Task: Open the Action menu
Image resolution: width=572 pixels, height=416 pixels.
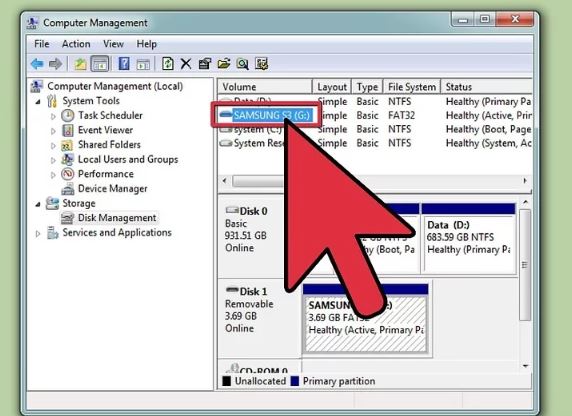Action: (x=76, y=44)
